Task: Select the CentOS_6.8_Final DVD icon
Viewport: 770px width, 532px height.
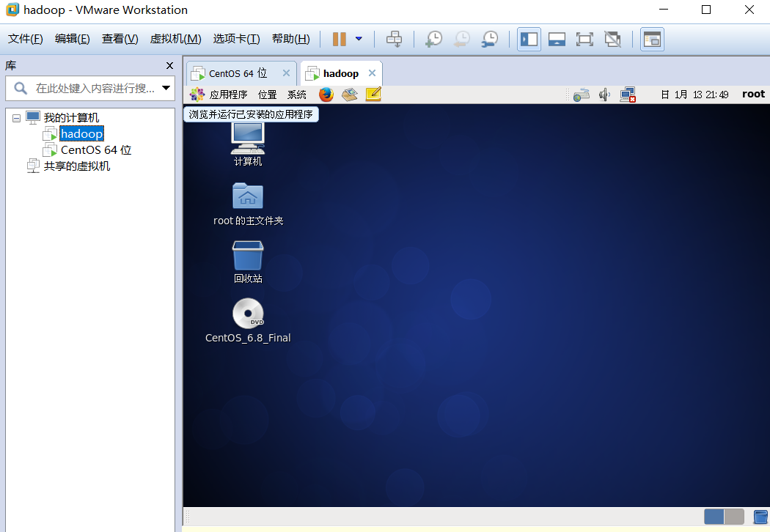Action: [248, 320]
